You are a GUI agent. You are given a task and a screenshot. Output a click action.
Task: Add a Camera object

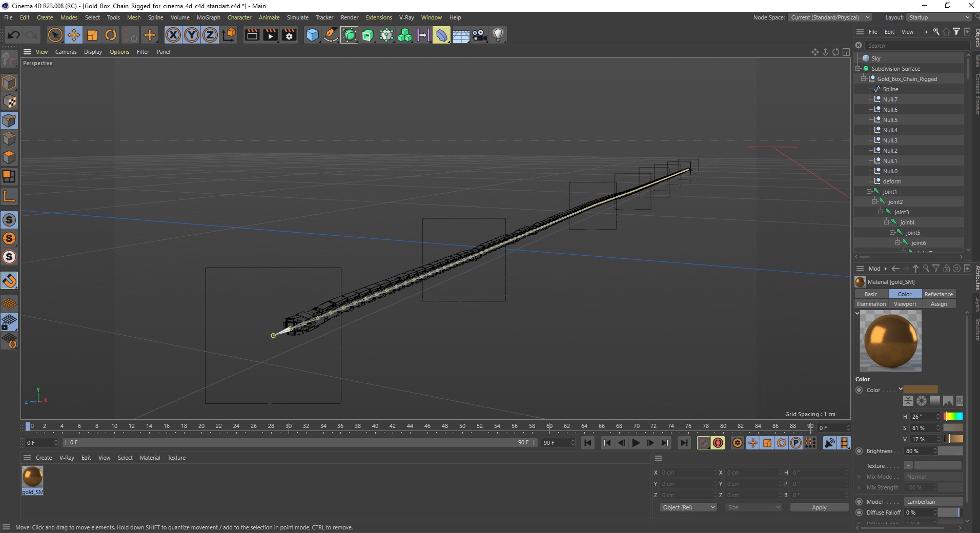(x=479, y=35)
